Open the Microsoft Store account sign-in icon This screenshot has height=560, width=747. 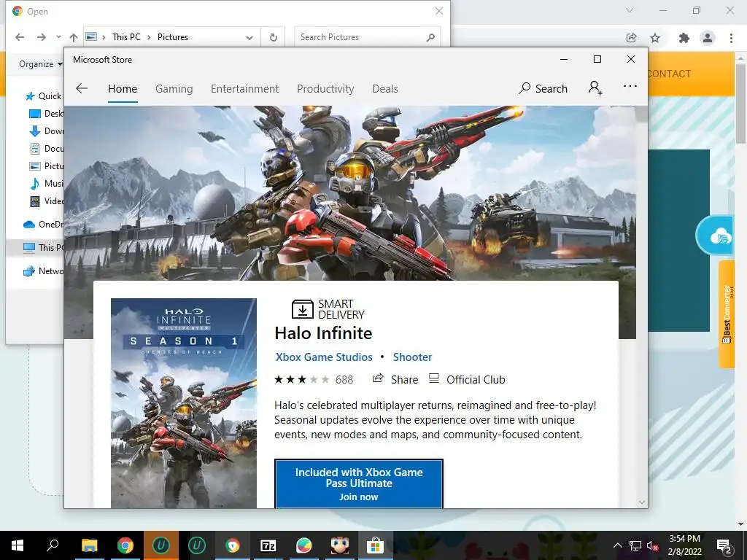pyautogui.click(x=595, y=88)
